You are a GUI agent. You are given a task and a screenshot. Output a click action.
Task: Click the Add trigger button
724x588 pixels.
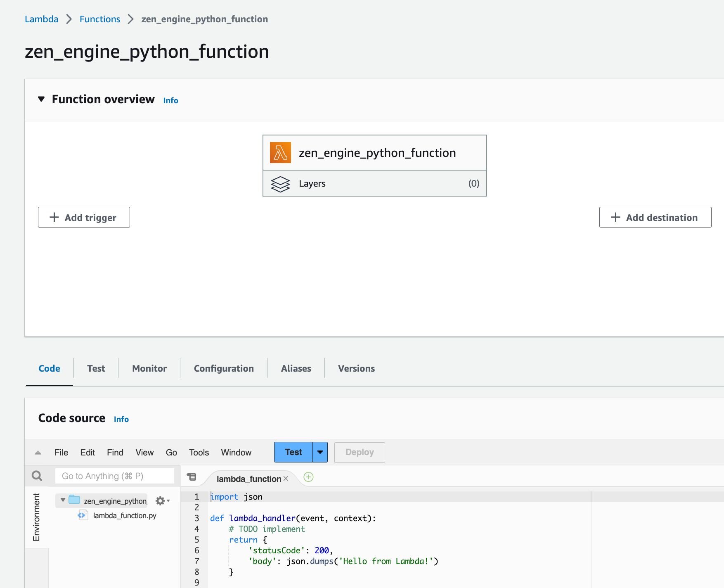pos(84,217)
